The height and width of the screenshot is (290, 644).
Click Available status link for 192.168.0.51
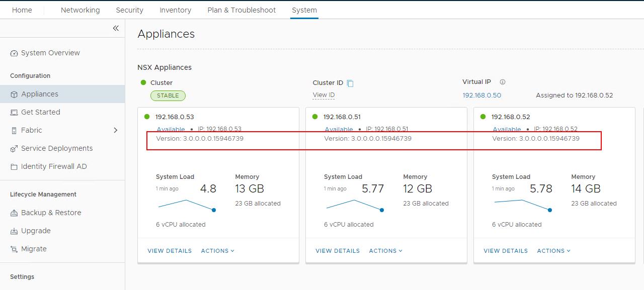click(x=339, y=129)
